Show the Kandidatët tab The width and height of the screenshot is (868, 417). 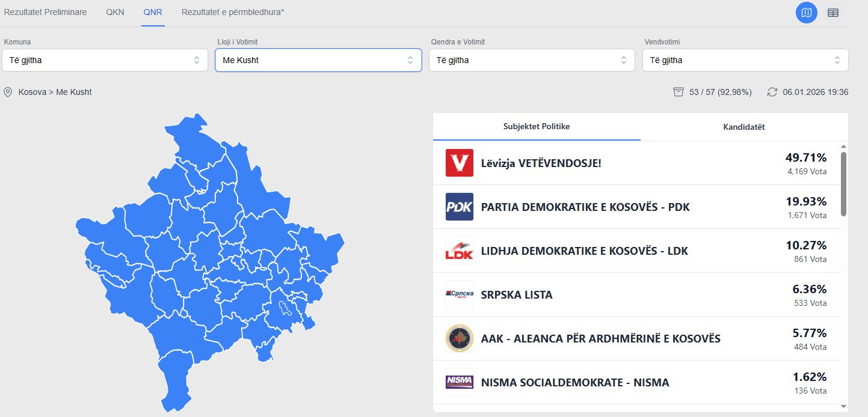[x=744, y=127]
